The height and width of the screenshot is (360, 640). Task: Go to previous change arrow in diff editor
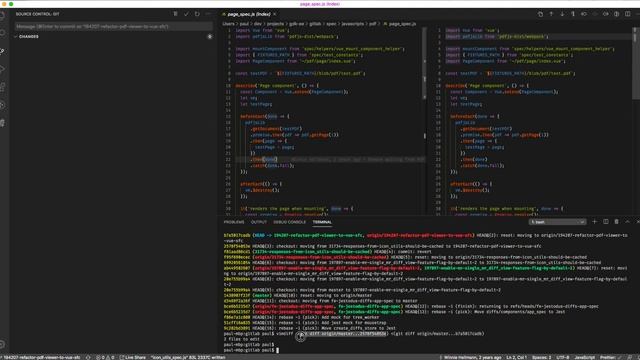(x=551, y=14)
